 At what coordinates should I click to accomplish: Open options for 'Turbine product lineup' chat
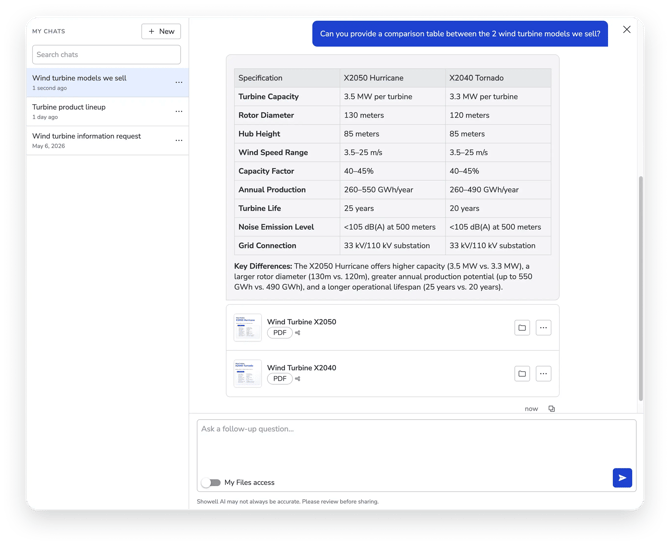click(179, 112)
